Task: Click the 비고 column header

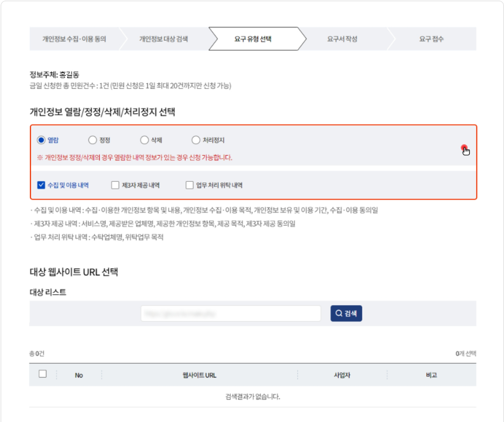Action: coord(432,375)
